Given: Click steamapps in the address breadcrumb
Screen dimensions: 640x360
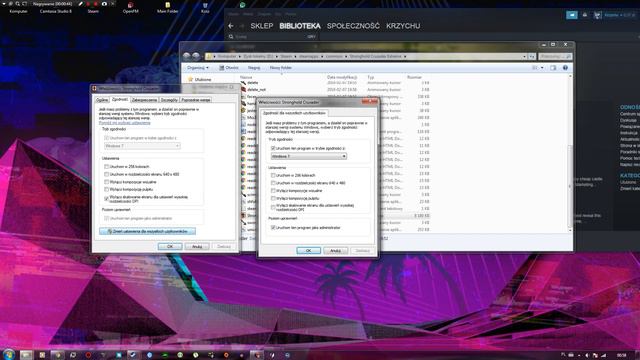Looking at the screenshot, I should click(309, 56).
